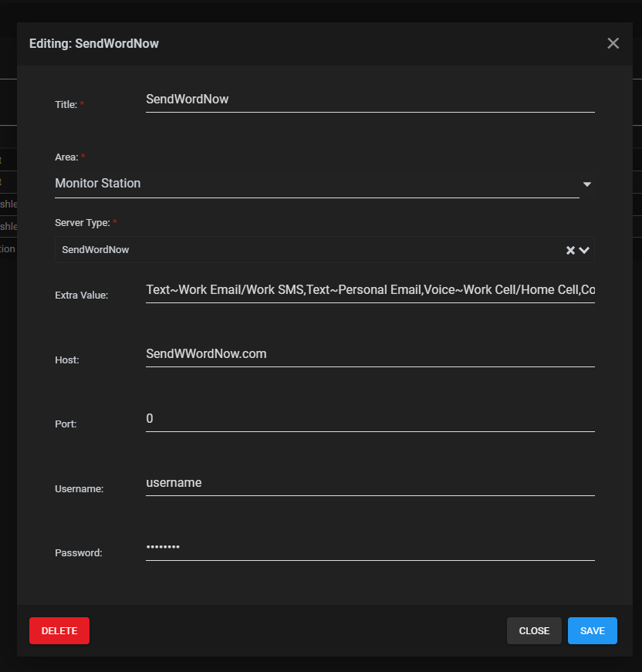Click the 'Server Type:' label

point(83,223)
